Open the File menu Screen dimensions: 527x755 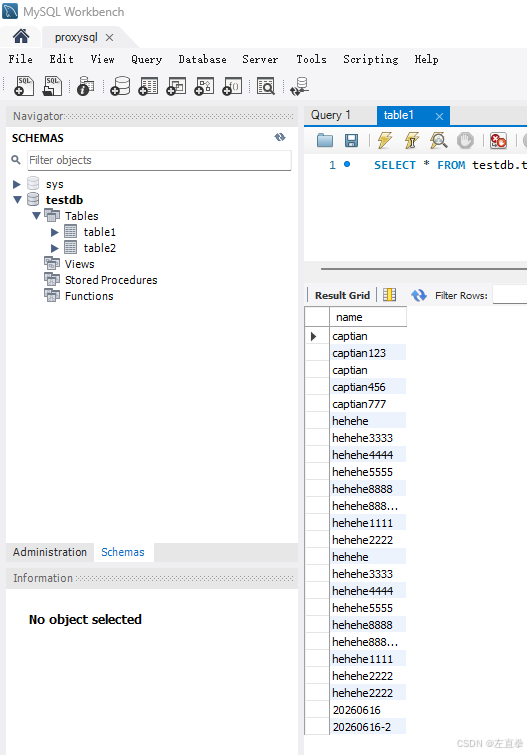(x=20, y=59)
